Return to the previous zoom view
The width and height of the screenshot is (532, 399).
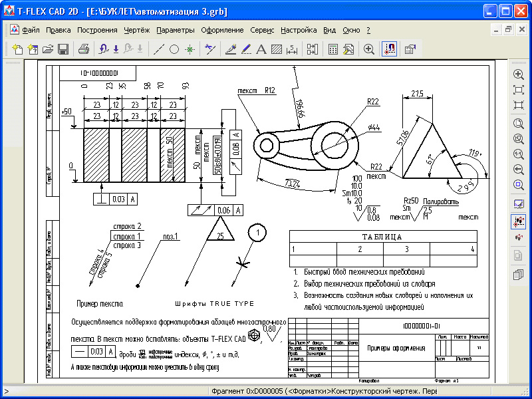pyautogui.click(x=518, y=170)
